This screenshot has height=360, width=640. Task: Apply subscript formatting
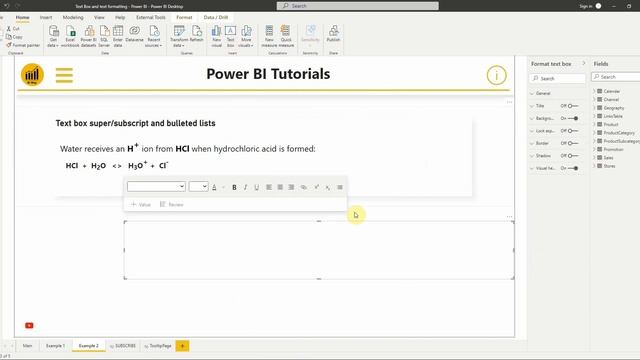[328, 187]
